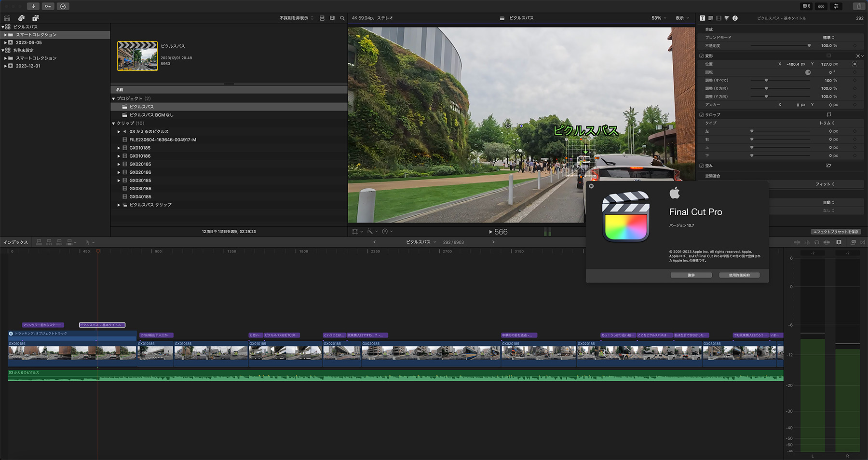Open the photos and audio sidebar
This screenshot has height=460, width=868.
(x=21, y=18)
